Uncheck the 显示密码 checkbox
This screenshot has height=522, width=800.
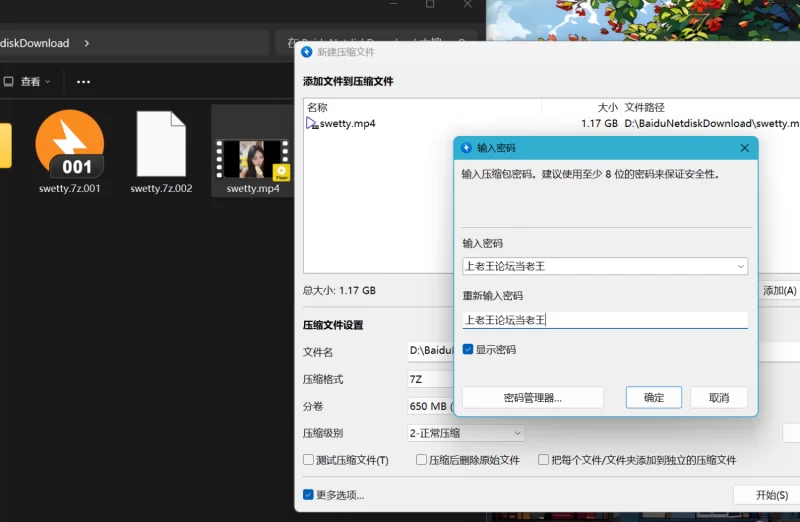click(467, 350)
